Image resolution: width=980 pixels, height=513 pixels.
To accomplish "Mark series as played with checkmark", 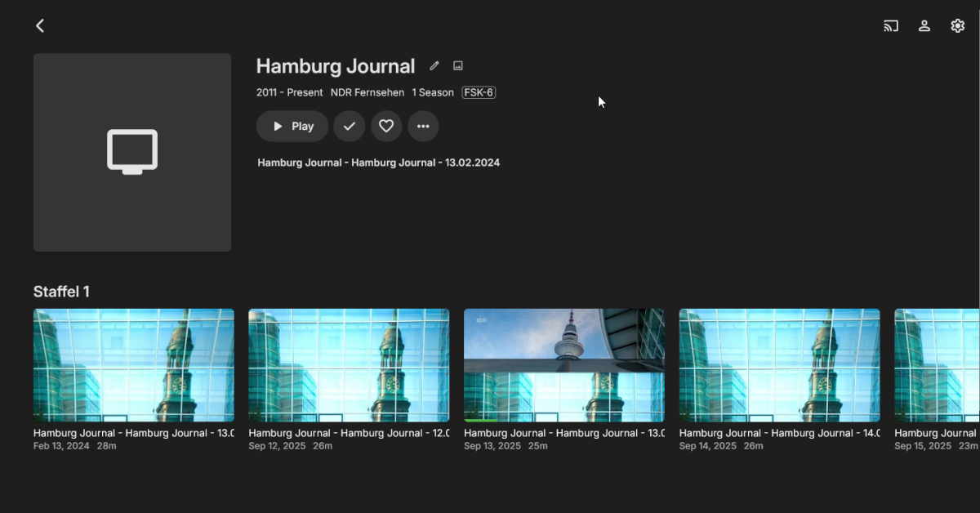I will [x=350, y=127].
